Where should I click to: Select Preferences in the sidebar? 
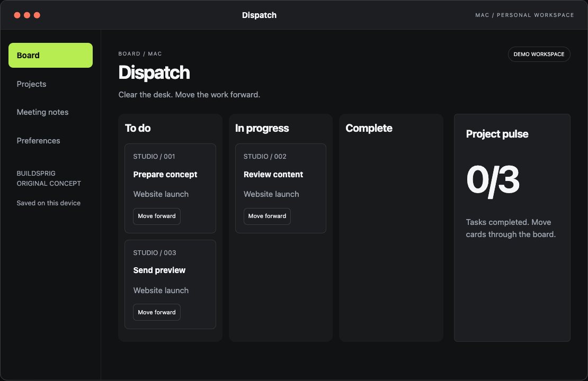(x=38, y=140)
